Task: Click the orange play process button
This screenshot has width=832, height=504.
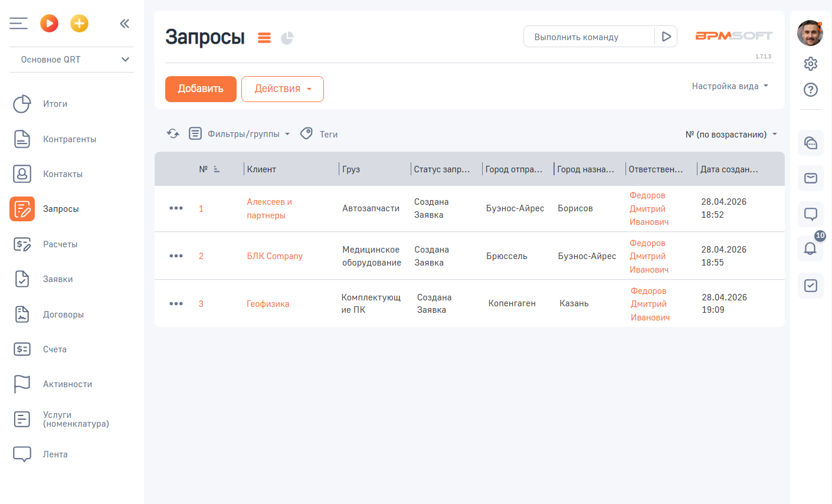Action: click(50, 24)
